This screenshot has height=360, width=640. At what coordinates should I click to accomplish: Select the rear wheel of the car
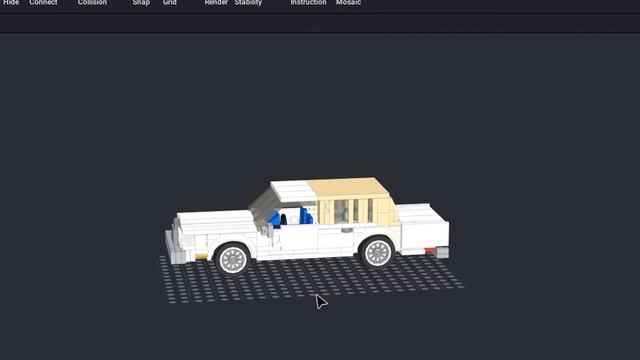(378, 253)
